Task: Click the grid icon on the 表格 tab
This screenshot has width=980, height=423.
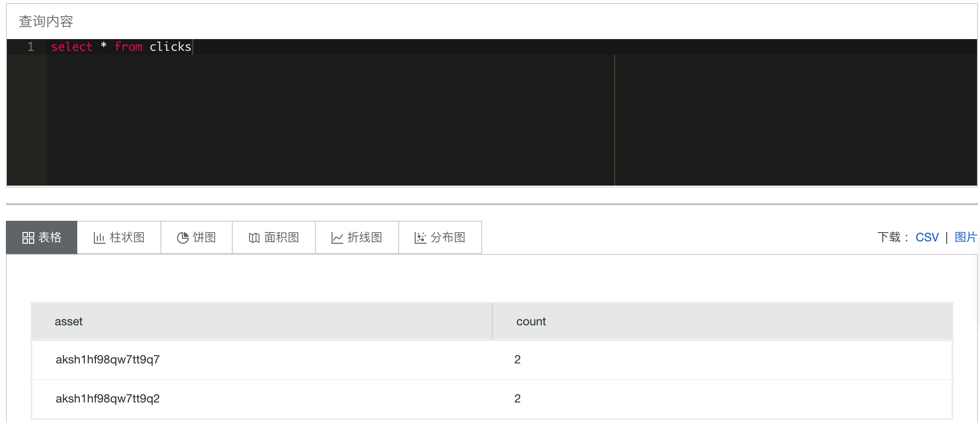Action: [28, 238]
